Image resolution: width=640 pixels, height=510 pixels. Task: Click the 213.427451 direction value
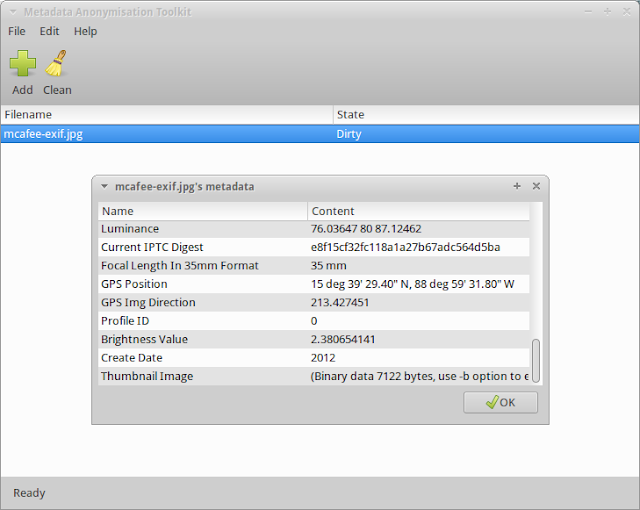(340, 302)
